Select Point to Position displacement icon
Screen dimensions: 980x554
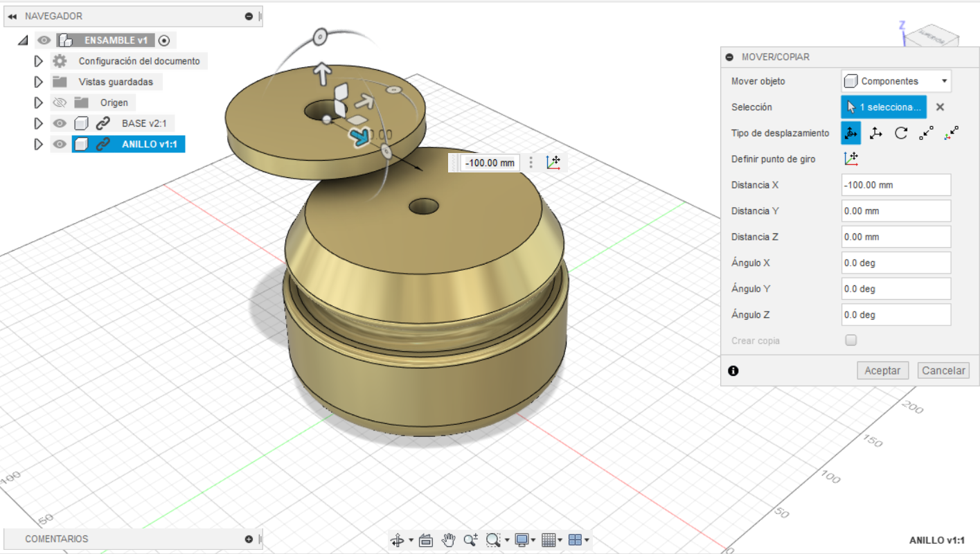[x=951, y=133]
